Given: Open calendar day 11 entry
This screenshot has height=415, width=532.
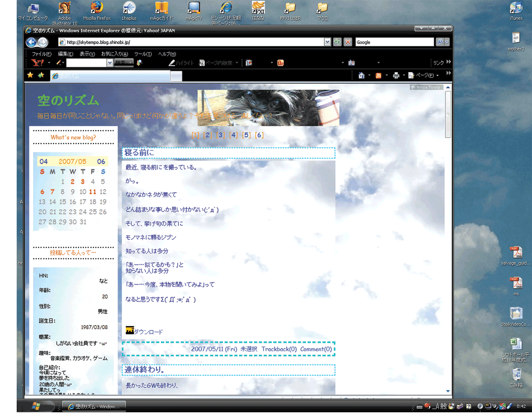Looking at the screenshot, I should pos(93,192).
